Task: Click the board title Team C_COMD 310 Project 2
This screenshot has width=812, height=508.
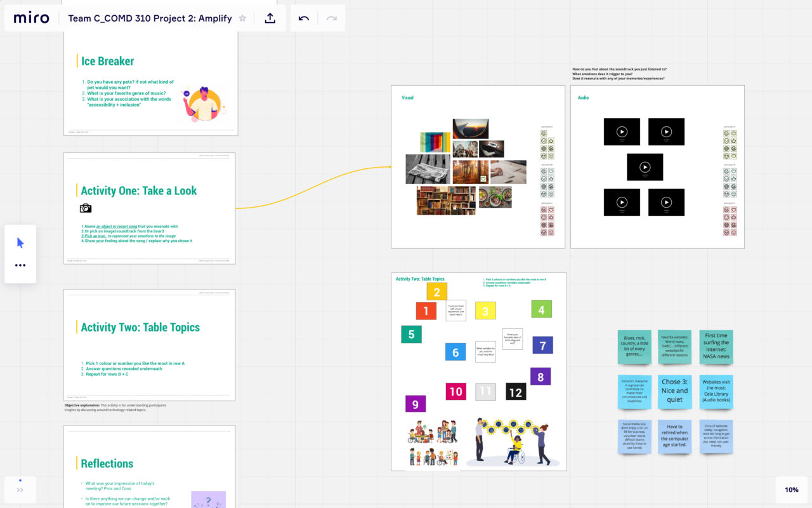Action: 150,18
